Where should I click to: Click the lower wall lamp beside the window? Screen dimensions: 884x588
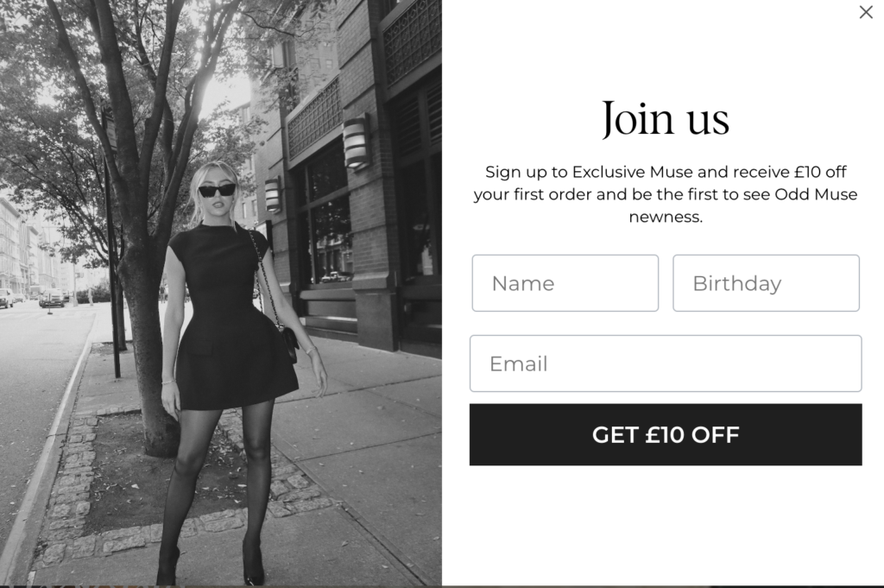click(273, 194)
